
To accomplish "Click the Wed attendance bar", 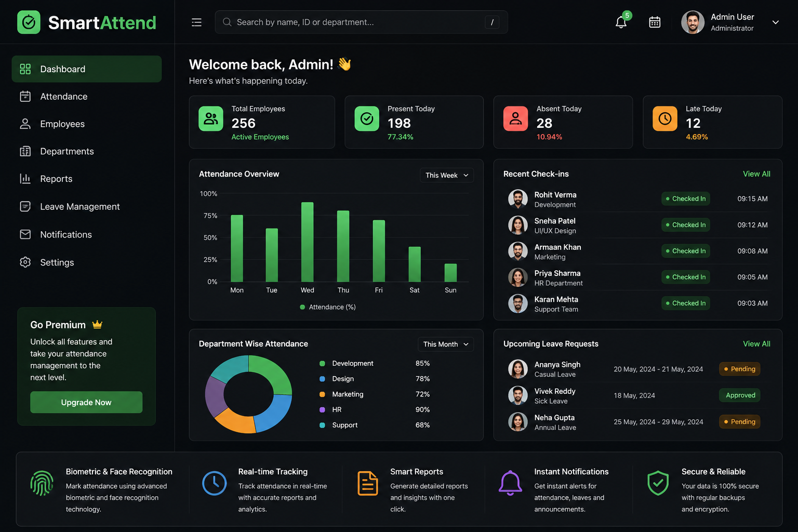I will [x=308, y=242].
